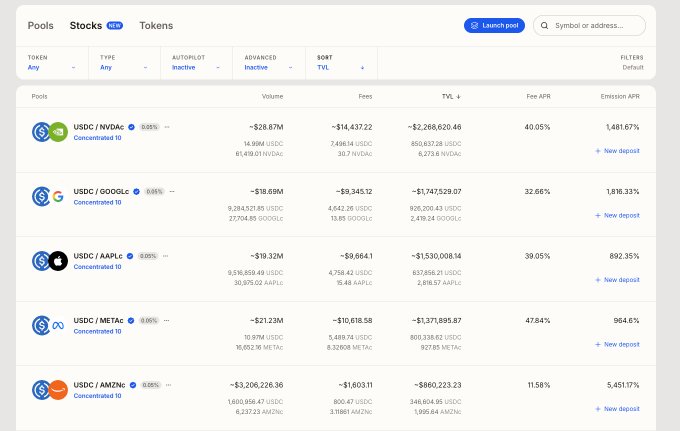Click New deposit for USDC / GOOGLc
Image resolution: width=680 pixels, height=431 pixels.
click(x=617, y=216)
